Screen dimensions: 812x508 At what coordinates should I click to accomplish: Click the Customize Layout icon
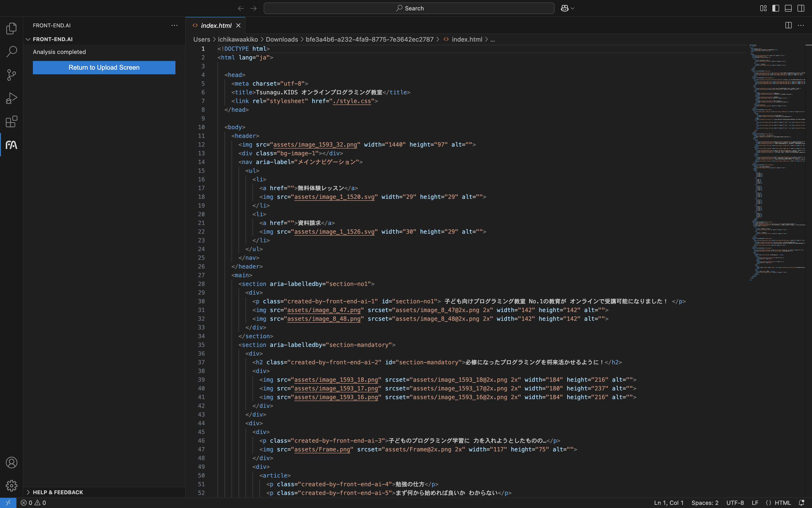[x=763, y=8]
